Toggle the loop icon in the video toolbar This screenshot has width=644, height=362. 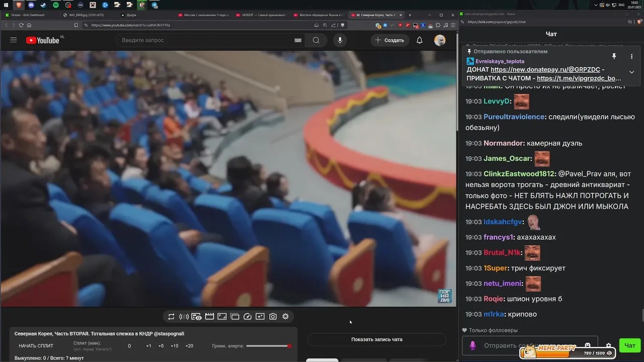pos(171,316)
